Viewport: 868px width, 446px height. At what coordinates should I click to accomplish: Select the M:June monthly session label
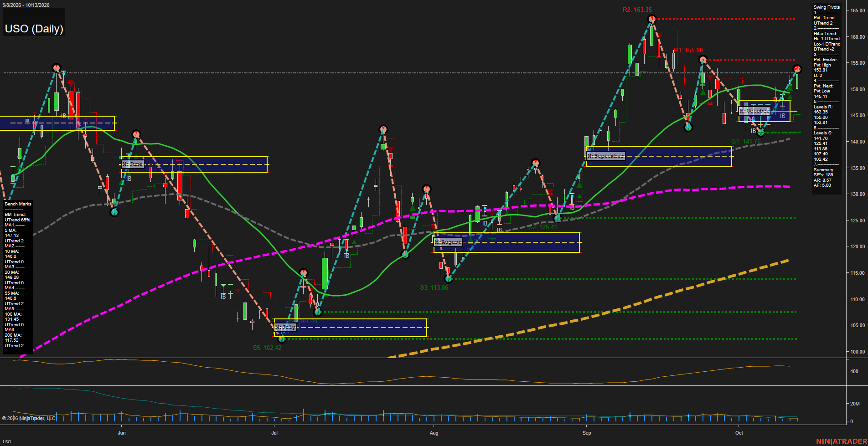click(132, 164)
